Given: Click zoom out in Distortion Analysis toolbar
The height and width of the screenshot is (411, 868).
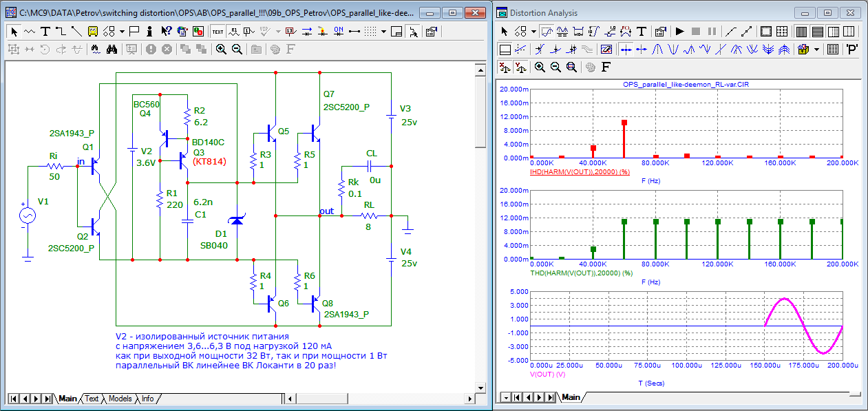Looking at the screenshot, I should click(x=556, y=67).
